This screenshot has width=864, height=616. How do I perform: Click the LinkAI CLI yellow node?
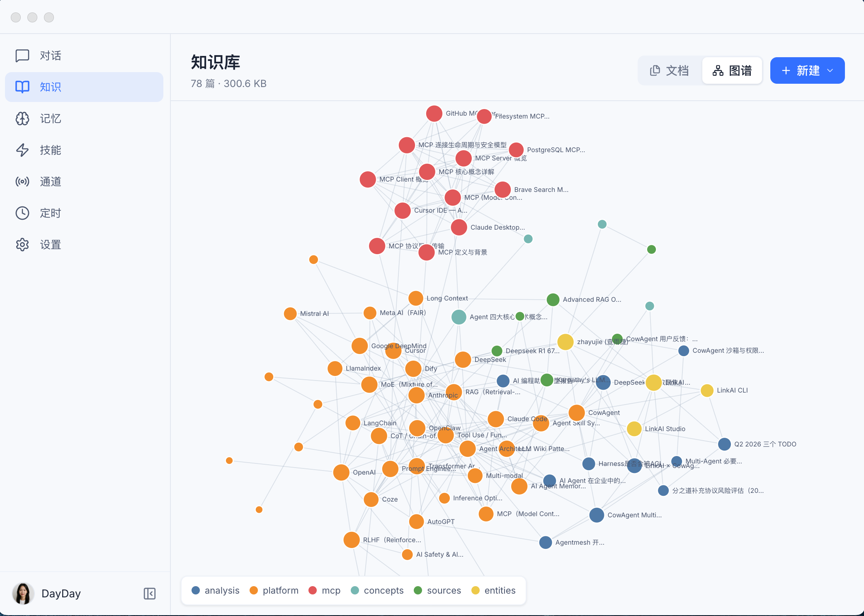(707, 390)
